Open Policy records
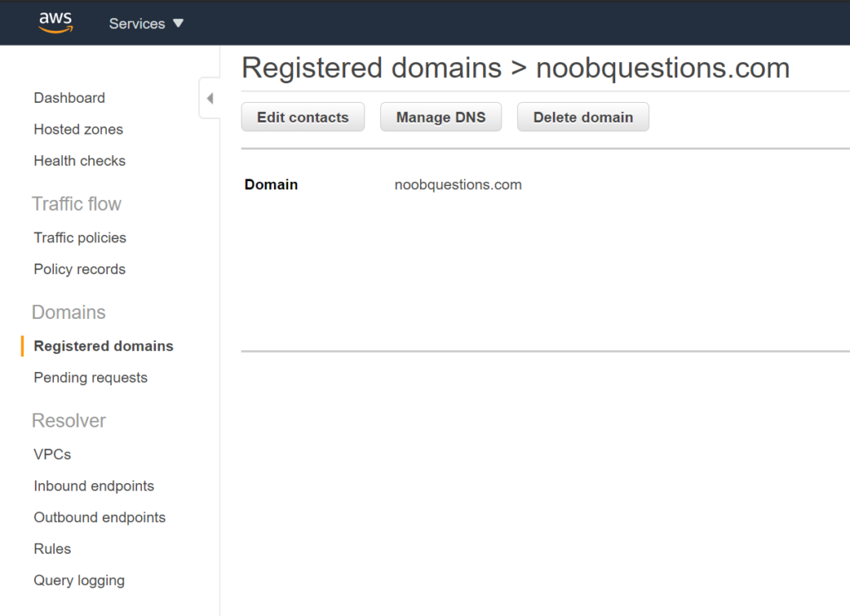Screen dimensions: 850x616 click(x=80, y=270)
